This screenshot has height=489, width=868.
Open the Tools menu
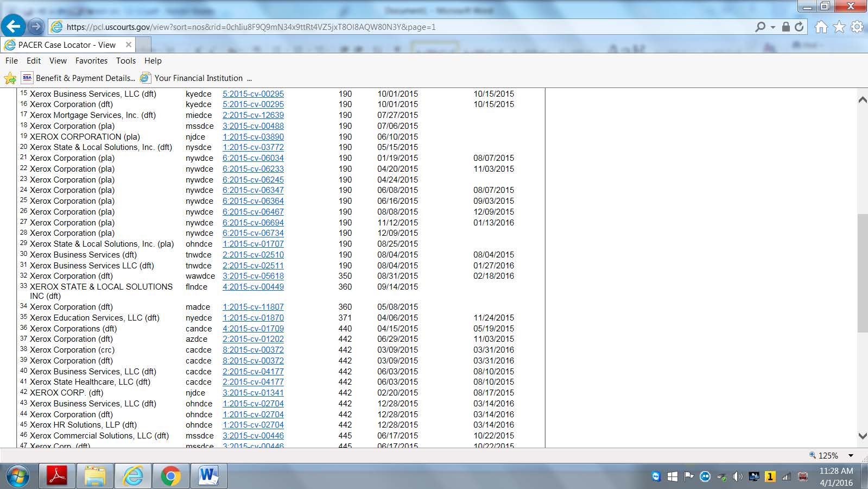pyautogui.click(x=126, y=61)
